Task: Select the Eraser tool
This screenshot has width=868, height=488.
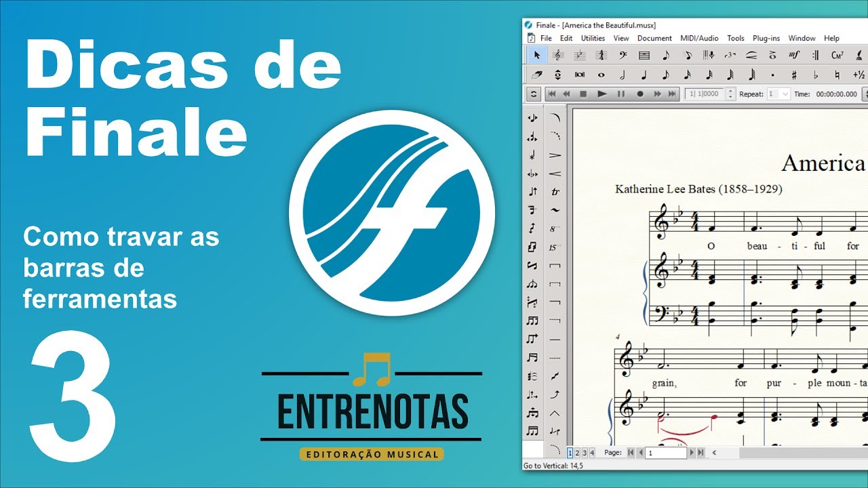Action: [x=536, y=75]
